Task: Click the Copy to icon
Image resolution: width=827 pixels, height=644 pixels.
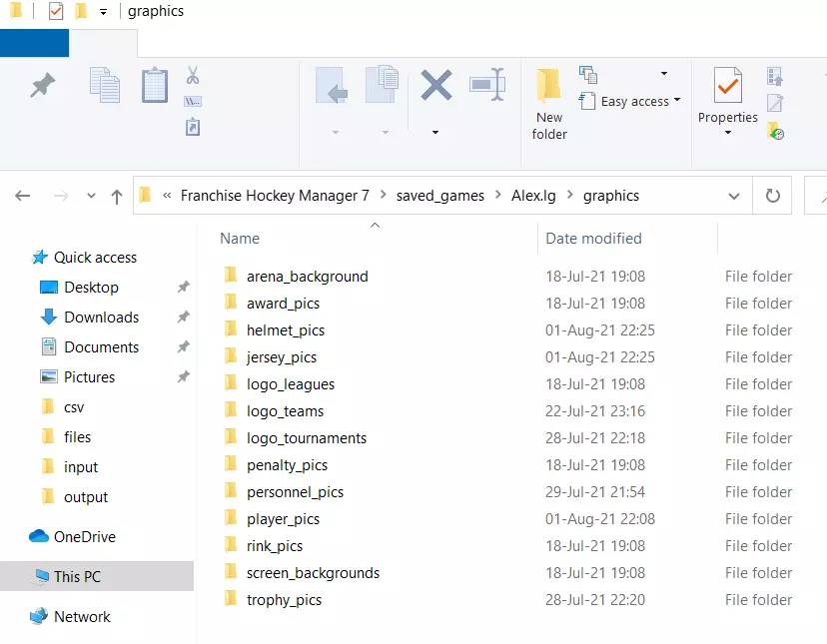Action: [x=382, y=85]
